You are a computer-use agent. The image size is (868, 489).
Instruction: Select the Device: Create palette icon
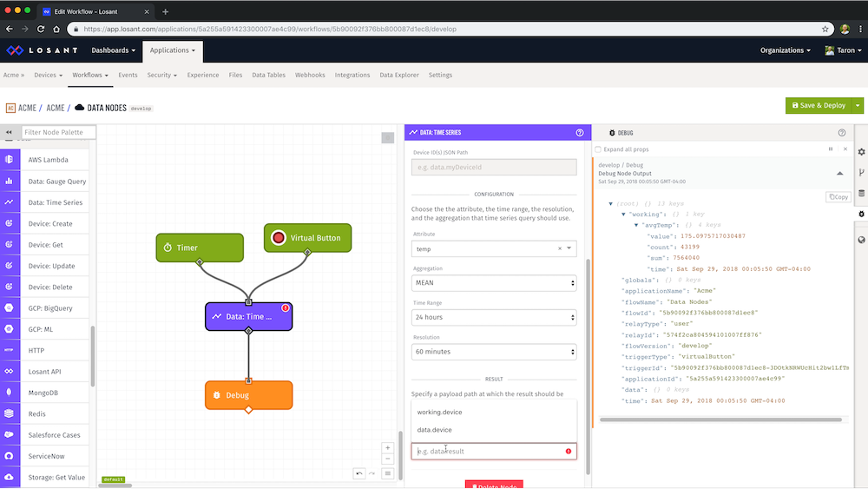click(x=10, y=223)
